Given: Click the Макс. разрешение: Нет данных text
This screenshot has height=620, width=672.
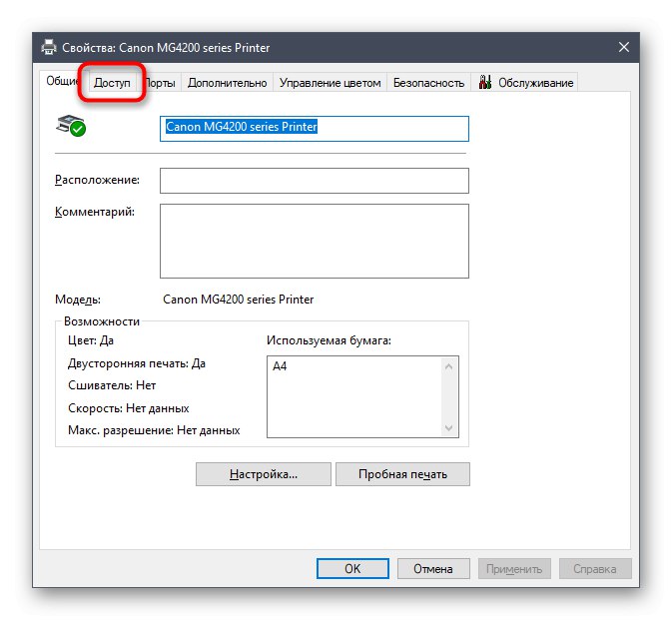Looking at the screenshot, I should coord(154,430).
